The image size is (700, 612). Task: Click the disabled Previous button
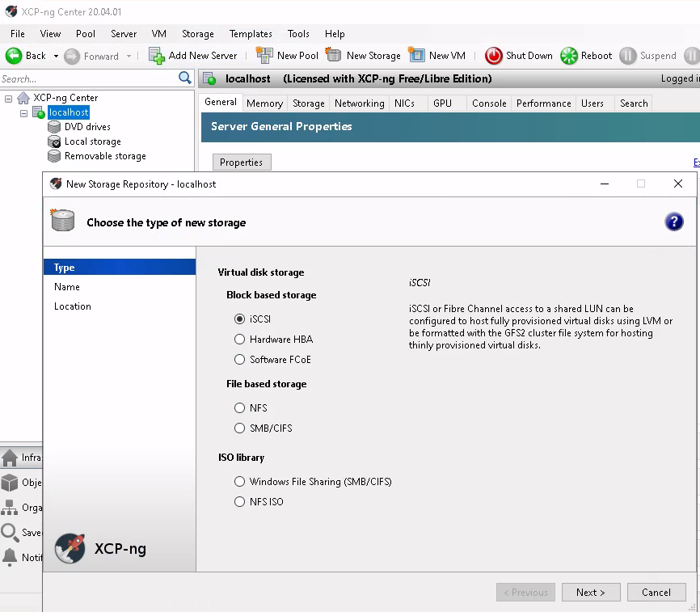526,593
